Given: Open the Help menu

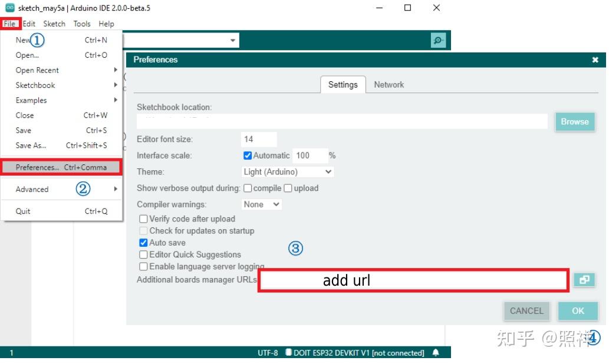Looking at the screenshot, I should [x=106, y=24].
